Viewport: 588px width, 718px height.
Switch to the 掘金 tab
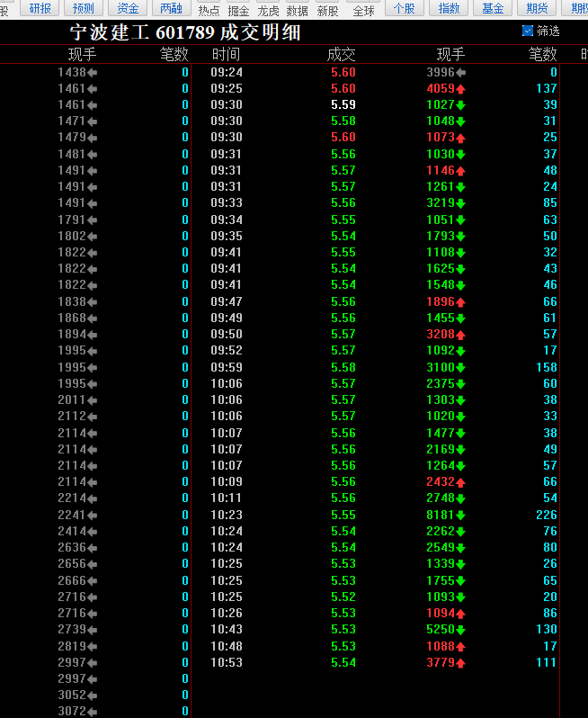[238, 11]
